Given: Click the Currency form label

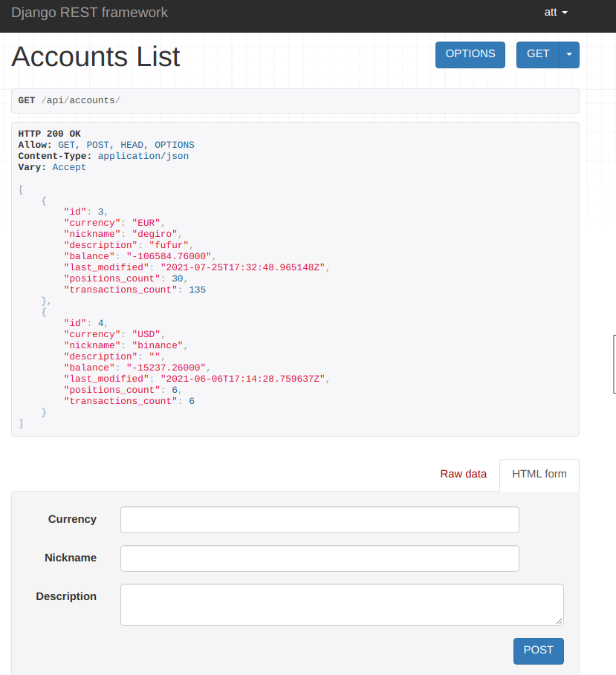Looking at the screenshot, I should coord(72,519).
